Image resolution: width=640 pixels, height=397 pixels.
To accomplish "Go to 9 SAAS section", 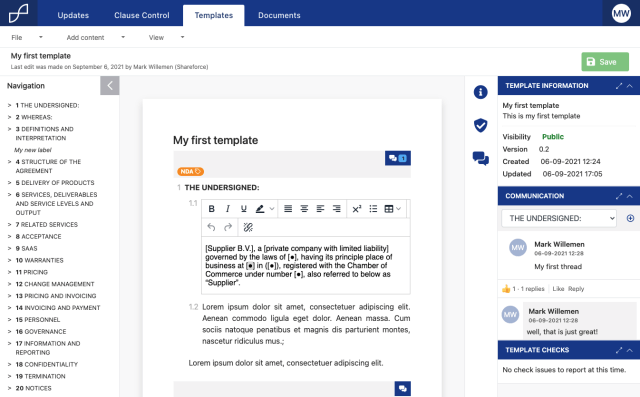I will pos(26,248).
